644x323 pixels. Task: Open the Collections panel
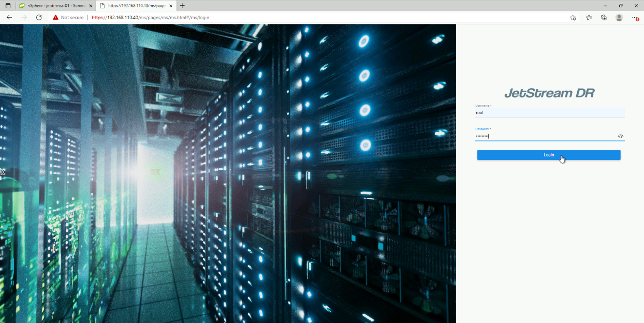tap(604, 18)
